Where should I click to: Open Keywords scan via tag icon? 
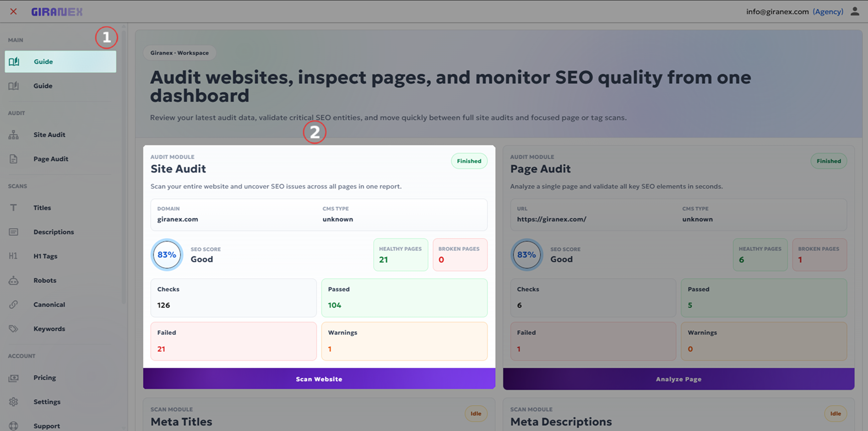coord(14,329)
